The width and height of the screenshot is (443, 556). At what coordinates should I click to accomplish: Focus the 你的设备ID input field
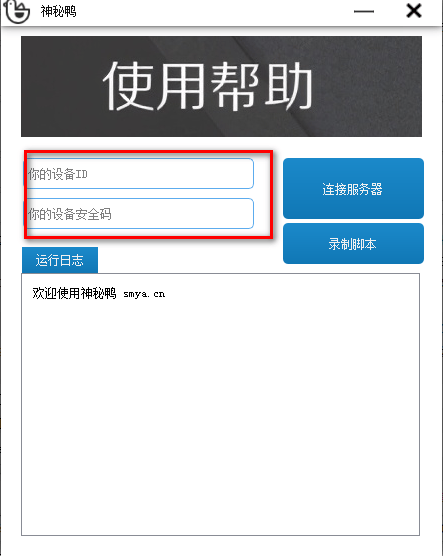(139, 173)
